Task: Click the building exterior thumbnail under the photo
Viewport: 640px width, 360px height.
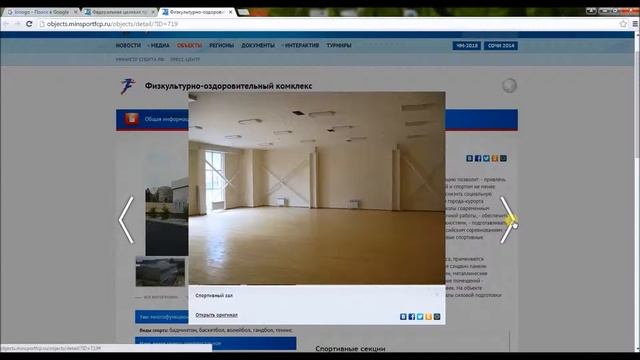Action: coord(160,271)
